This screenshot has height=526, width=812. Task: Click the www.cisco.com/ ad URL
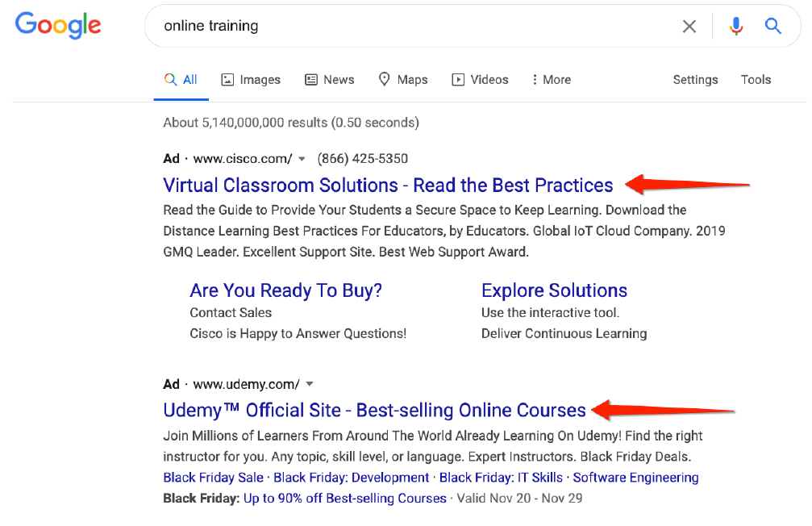click(243, 159)
